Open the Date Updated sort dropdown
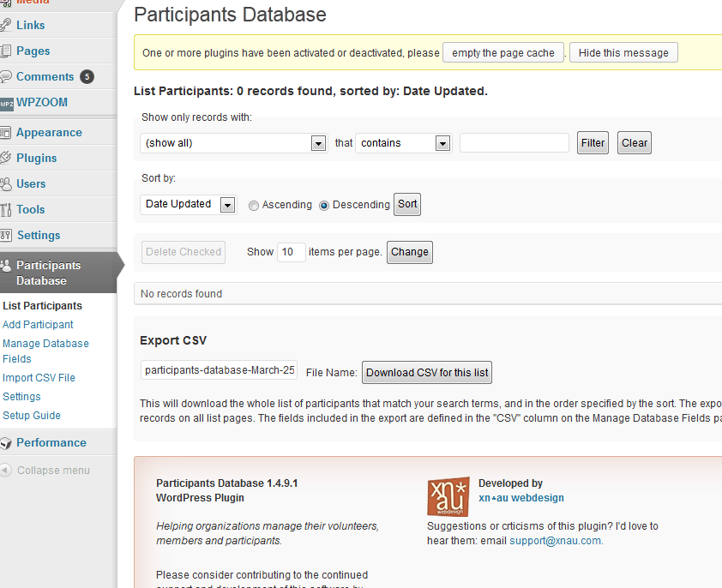This screenshot has width=722, height=588. 189,205
